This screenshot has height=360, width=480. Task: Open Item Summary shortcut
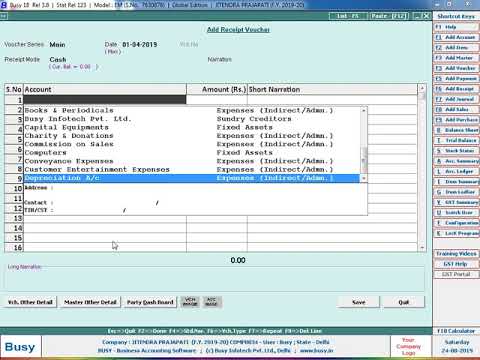[x=456, y=182]
